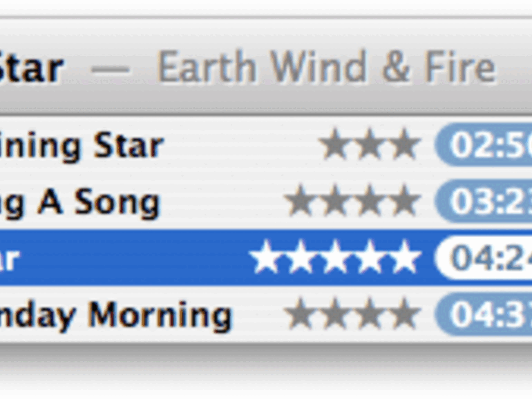The width and height of the screenshot is (532, 399).
Task: Click the 03:2x duration badge for Sing A Song
Action: 483,201
